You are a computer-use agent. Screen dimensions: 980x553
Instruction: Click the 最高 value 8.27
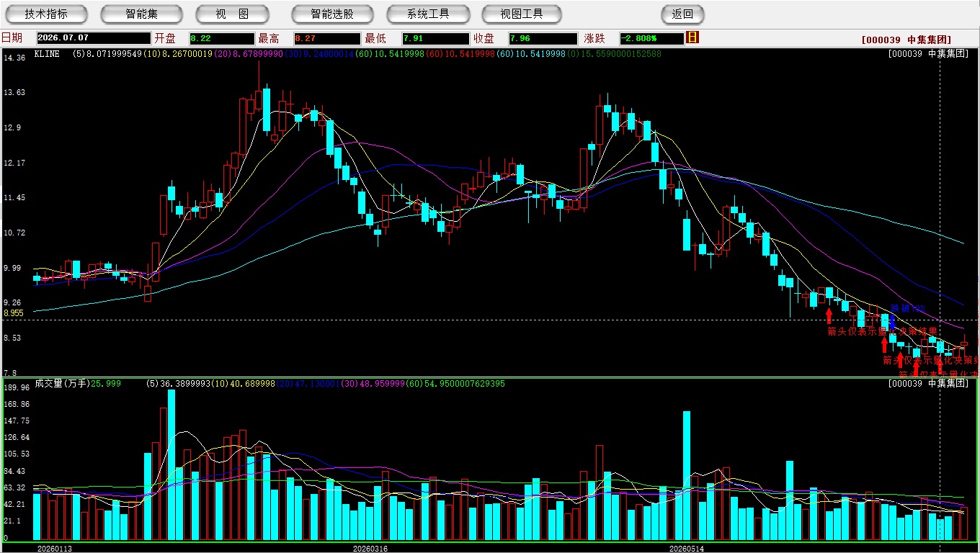327,38
